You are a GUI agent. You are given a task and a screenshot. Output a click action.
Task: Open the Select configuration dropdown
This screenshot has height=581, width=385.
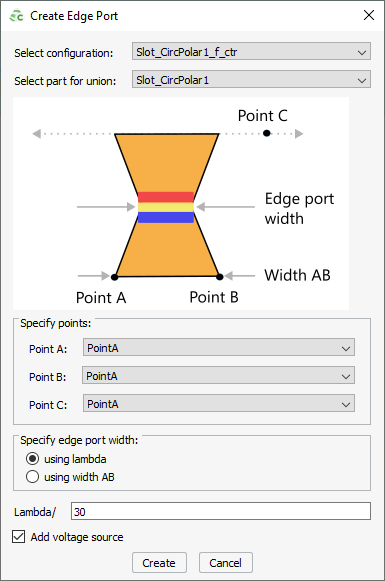click(x=251, y=52)
